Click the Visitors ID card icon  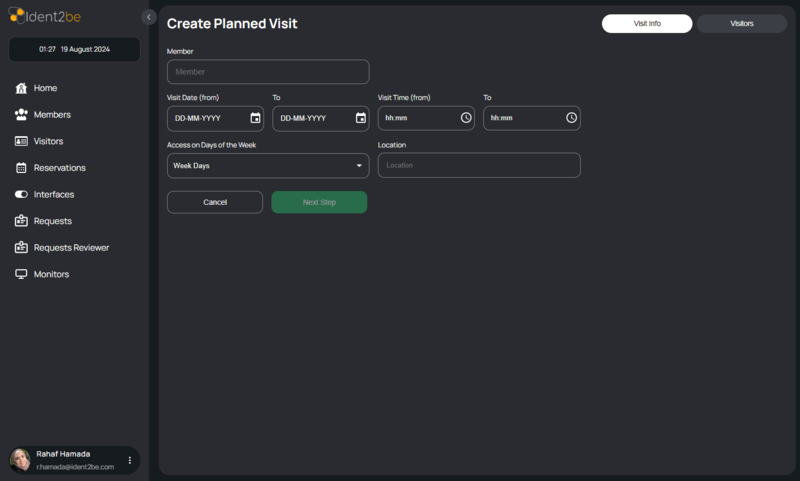click(x=21, y=141)
